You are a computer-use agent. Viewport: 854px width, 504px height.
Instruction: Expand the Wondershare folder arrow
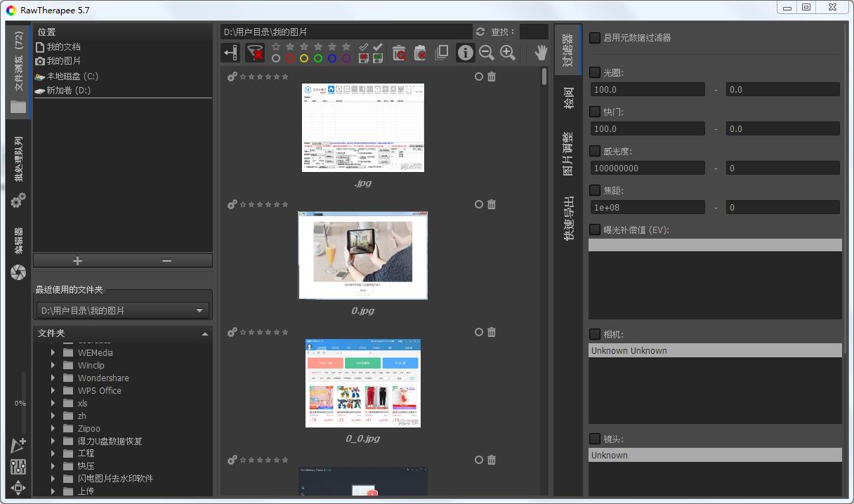pos(53,378)
